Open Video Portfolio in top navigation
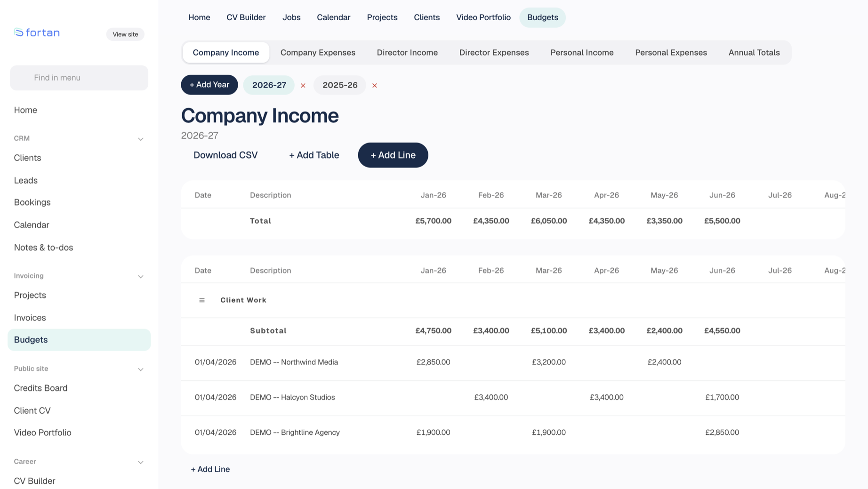 click(483, 17)
